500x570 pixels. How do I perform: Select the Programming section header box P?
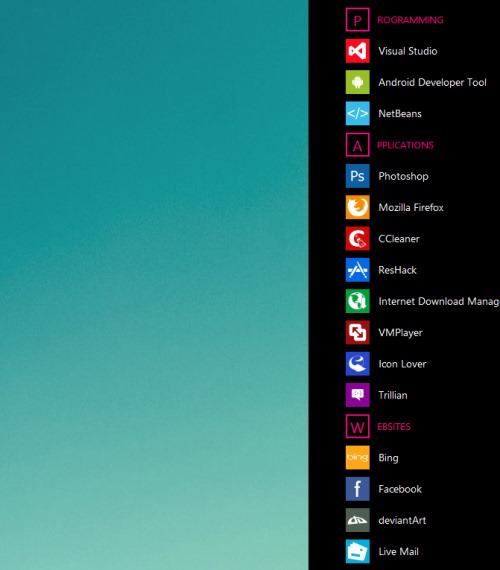click(357, 20)
